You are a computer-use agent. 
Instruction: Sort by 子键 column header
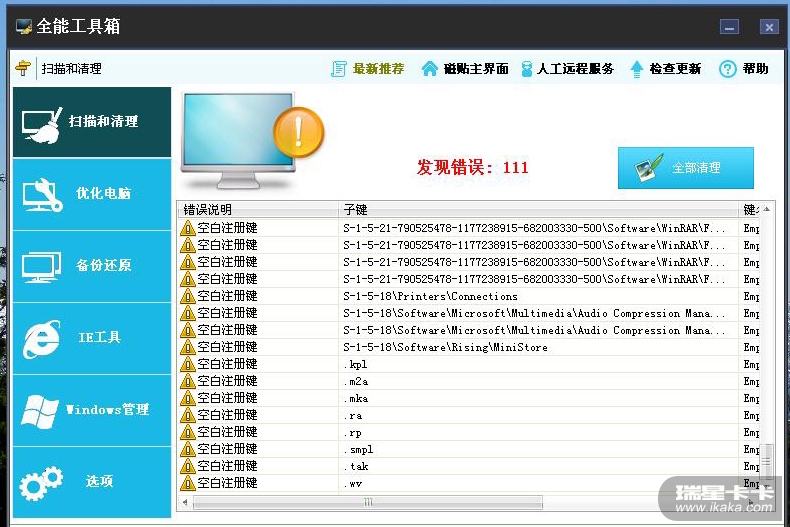[x=538, y=210]
